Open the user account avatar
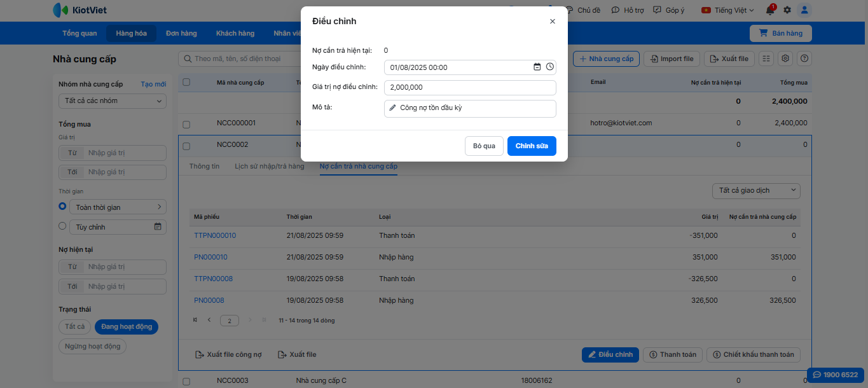This screenshot has width=868, height=388. 804,10
